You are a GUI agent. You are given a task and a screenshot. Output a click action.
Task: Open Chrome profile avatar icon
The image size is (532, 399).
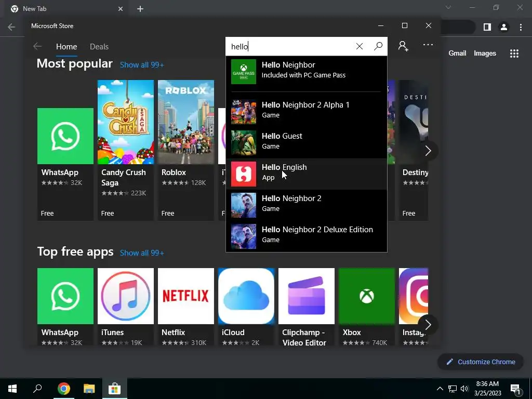[x=504, y=27]
